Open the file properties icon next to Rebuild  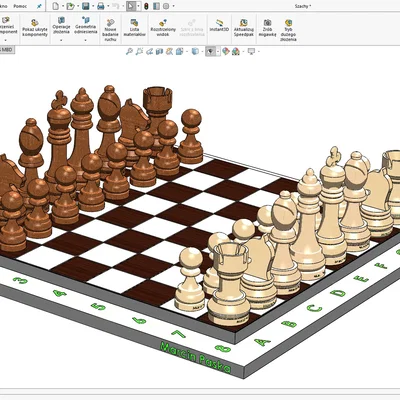[x=156, y=6]
